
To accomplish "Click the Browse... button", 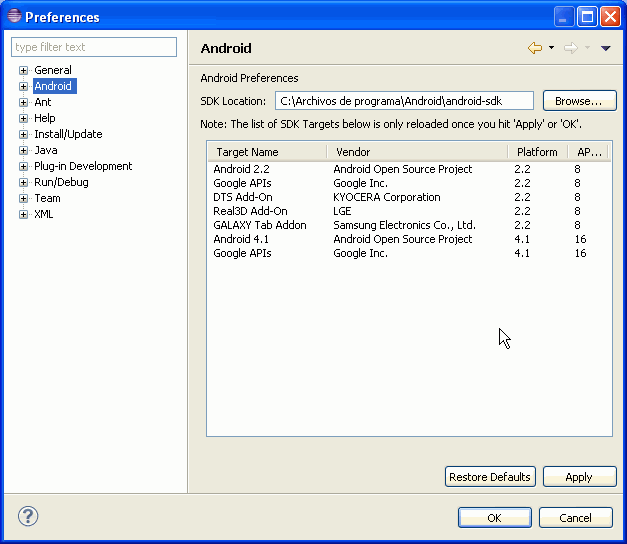I will [x=579, y=101].
